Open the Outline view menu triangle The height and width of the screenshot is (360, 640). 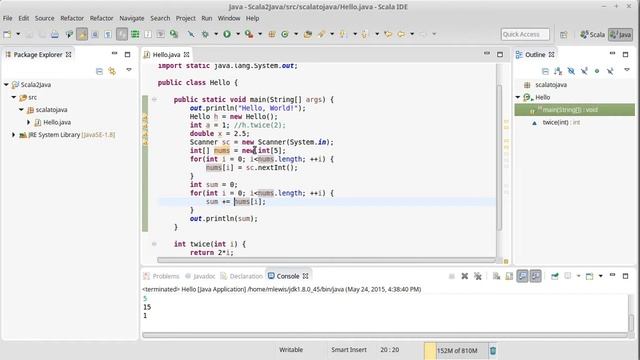627,70
